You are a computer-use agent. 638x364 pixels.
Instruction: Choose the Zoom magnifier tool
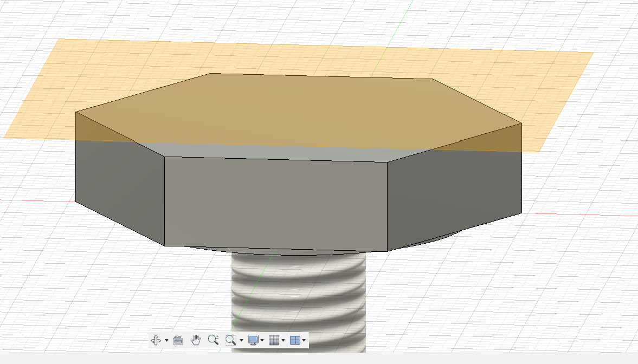coord(213,340)
